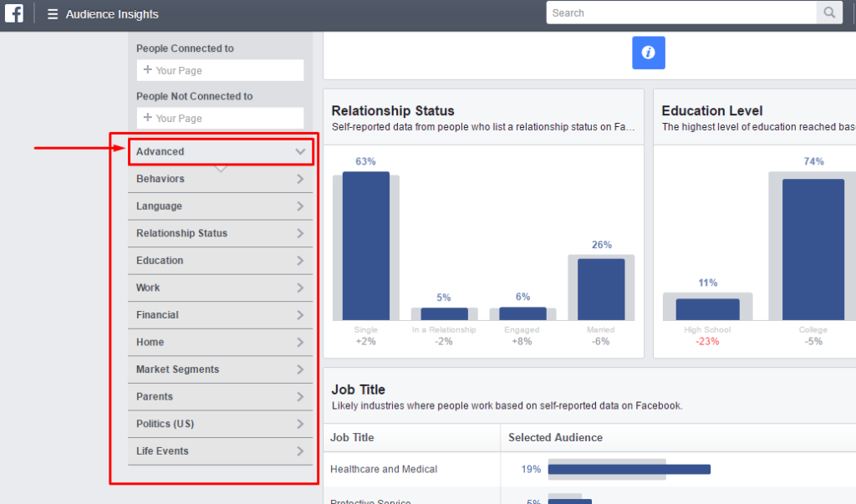Click the +2% Single change value
The height and width of the screenshot is (504, 856).
(x=366, y=341)
